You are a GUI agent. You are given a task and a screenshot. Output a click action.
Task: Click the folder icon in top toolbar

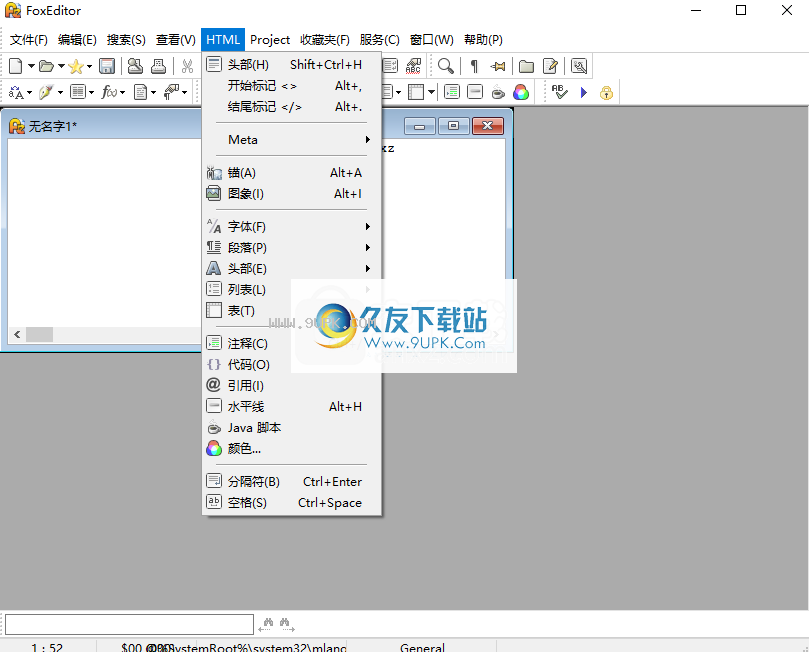[526, 66]
